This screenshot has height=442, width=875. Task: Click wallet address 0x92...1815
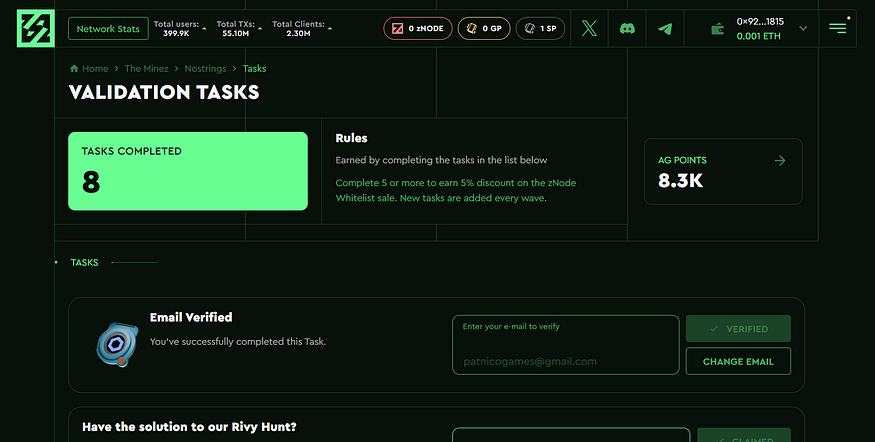tap(760, 21)
